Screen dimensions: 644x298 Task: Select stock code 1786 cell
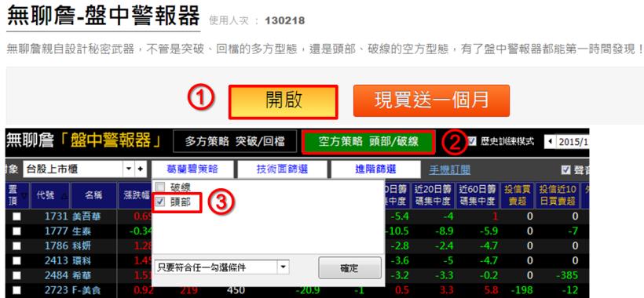pyautogui.click(x=56, y=246)
